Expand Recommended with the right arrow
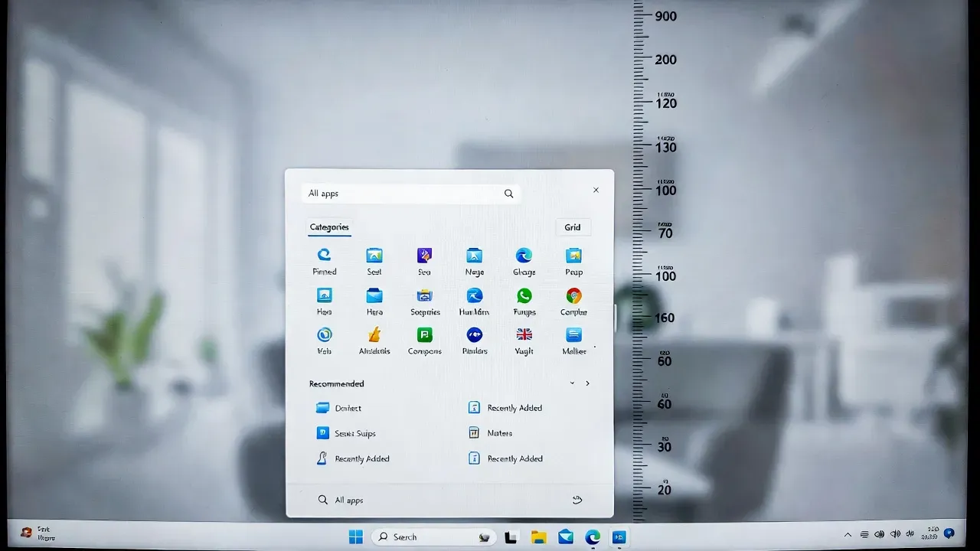The width and height of the screenshot is (980, 551). click(x=588, y=383)
